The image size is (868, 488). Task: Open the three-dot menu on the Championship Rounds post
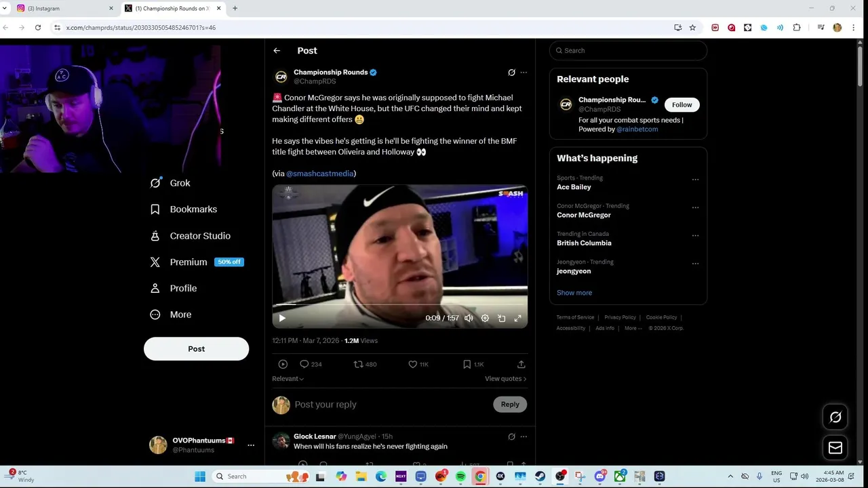click(524, 73)
